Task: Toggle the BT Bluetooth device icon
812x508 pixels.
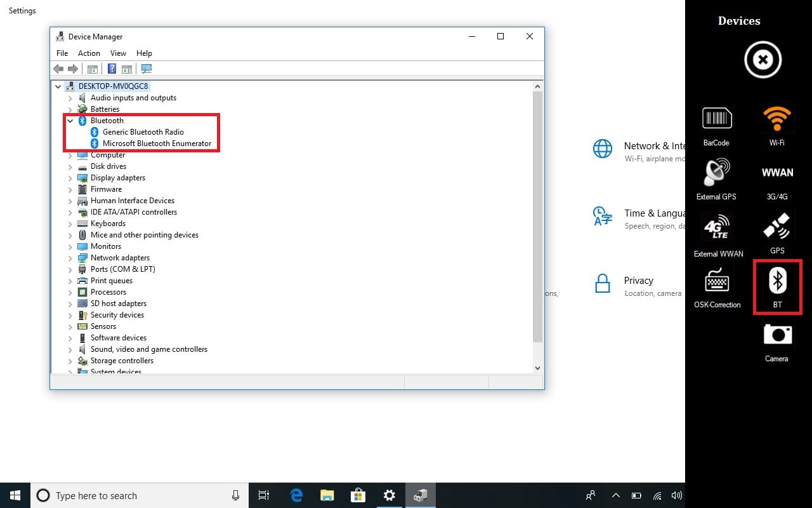Action: tap(777, 281)
